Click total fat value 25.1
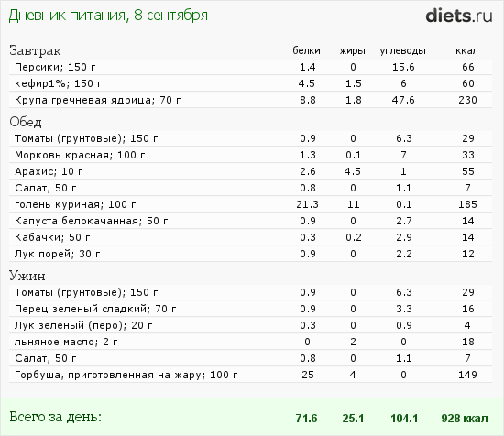Viewport: 504px width, 436px height. pyautogui.click(x=353, y=419)
